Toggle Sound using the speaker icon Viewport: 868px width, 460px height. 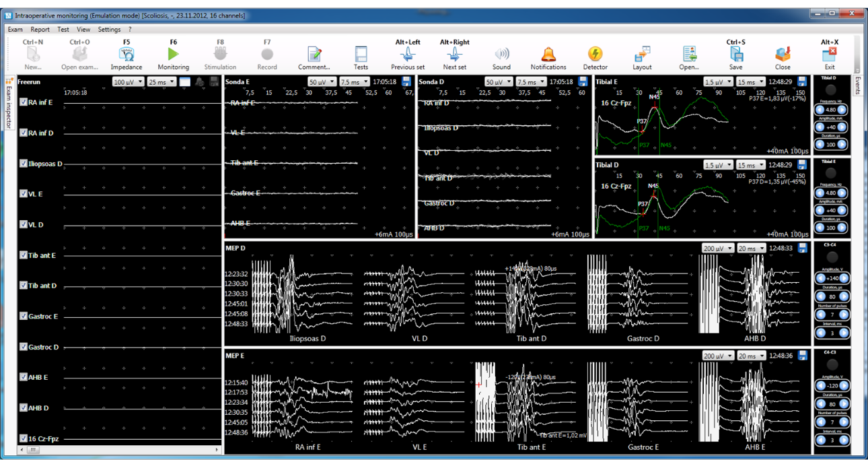pos(501,54)
